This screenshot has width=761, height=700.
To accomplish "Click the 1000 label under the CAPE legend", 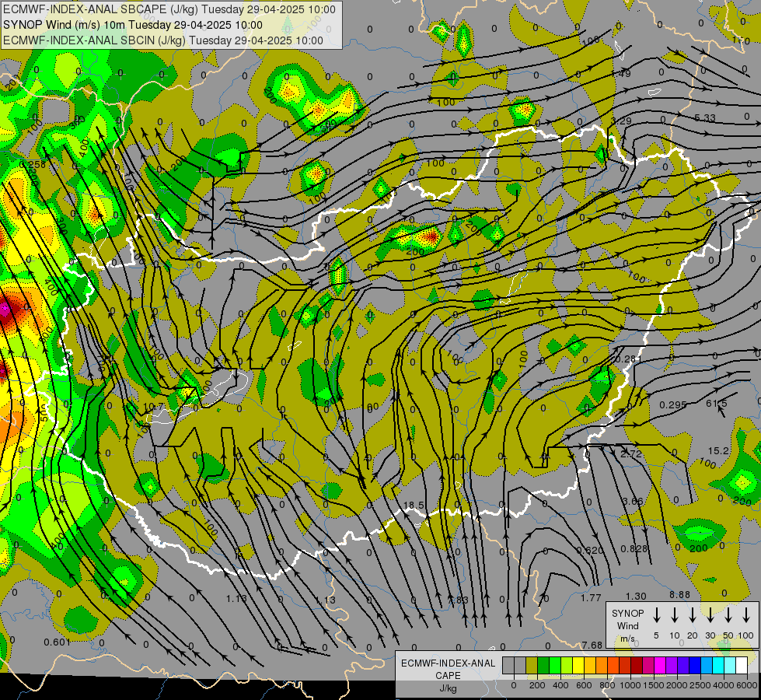I will (630, 685).
